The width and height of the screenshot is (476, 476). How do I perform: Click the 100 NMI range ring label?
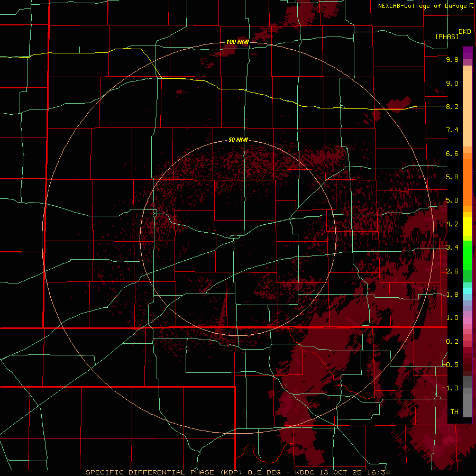tap(237, 42)
